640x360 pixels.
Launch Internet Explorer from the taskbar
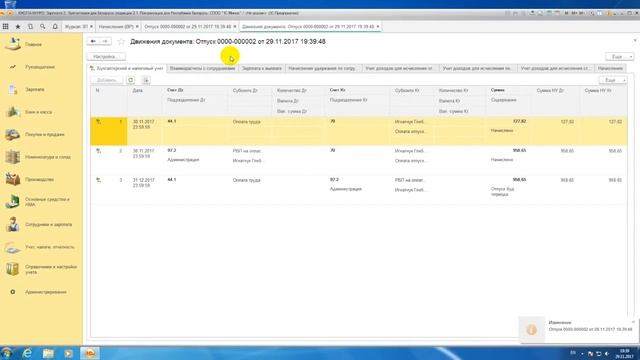tap(27, 353)
